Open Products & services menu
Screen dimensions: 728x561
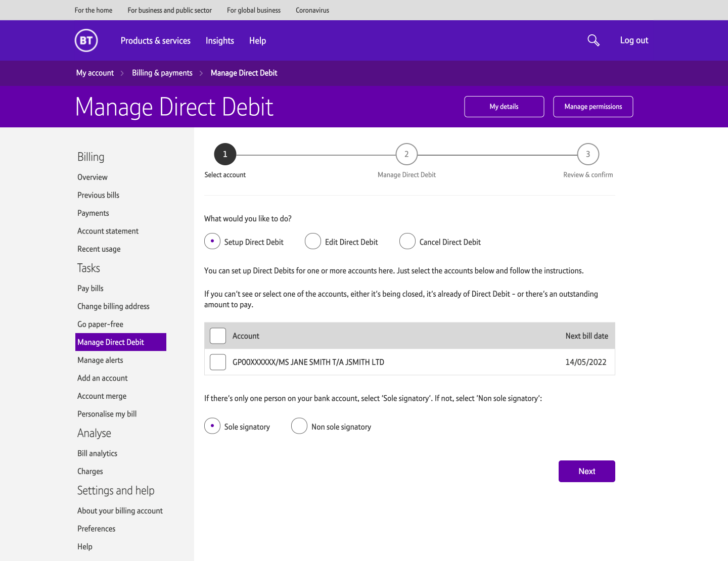[156, 41]
